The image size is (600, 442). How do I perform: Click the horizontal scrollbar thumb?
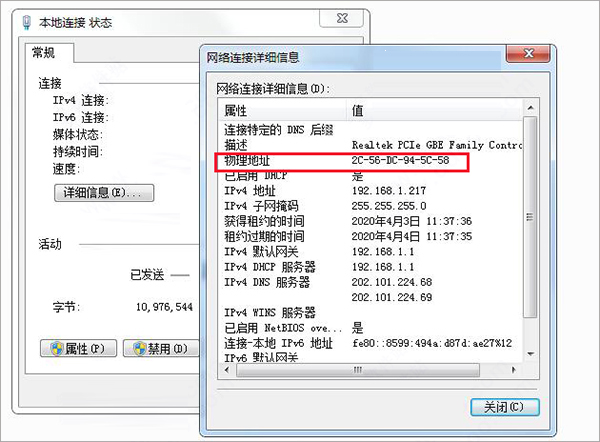(358, 370)
